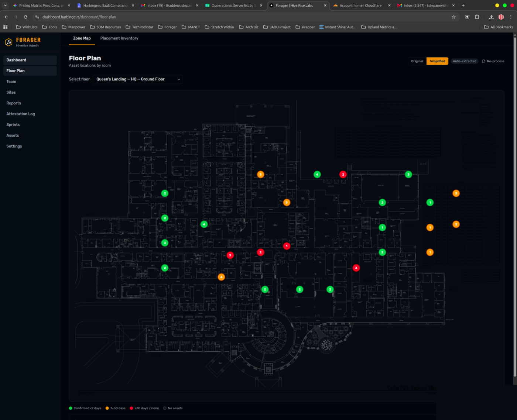Close the Forager Hive Rise Labs tab
517x420 pixels.
click(x=325, y=6)
